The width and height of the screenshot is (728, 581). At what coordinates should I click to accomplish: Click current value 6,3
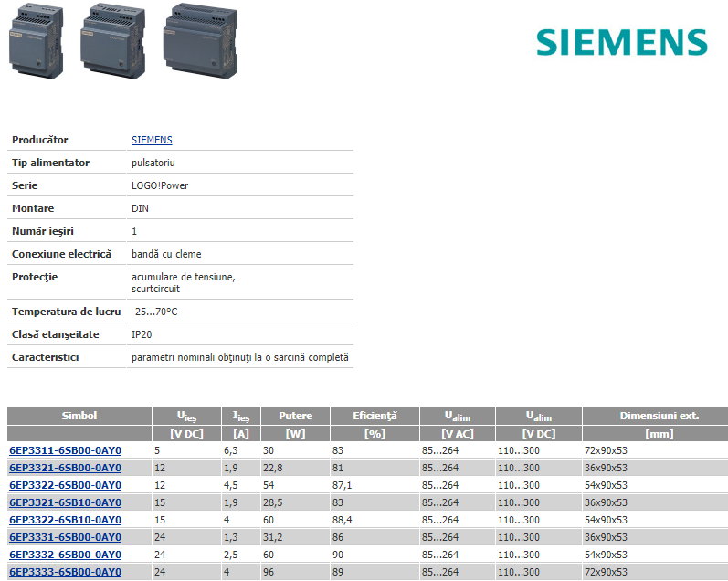click(231, 450)
